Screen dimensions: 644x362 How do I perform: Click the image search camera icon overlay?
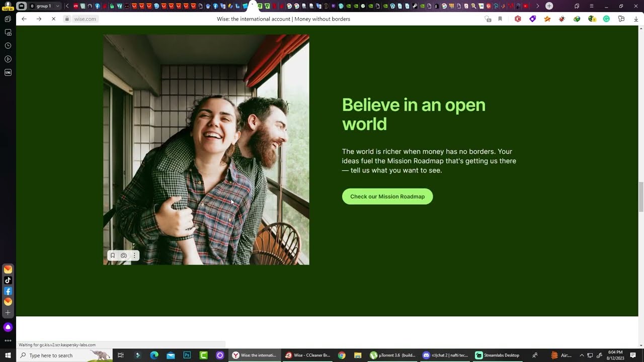pyautogui.click(x=124, y=255)
